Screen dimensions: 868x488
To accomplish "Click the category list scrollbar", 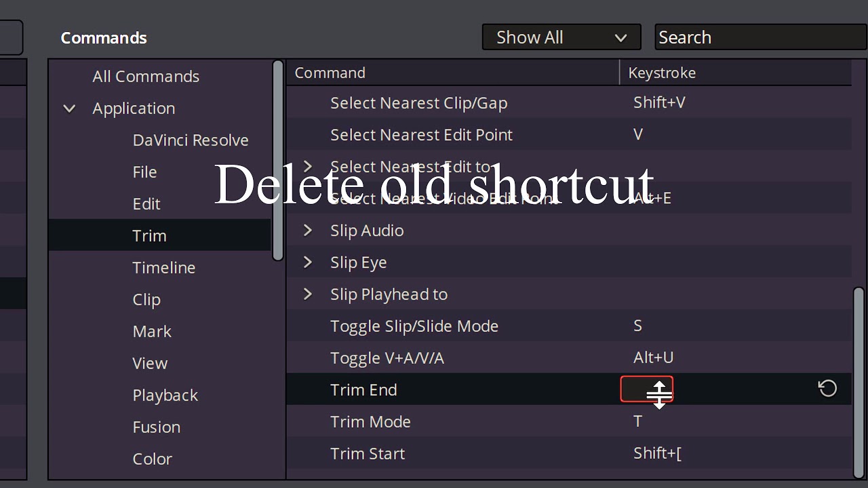I will pos(277,159).
